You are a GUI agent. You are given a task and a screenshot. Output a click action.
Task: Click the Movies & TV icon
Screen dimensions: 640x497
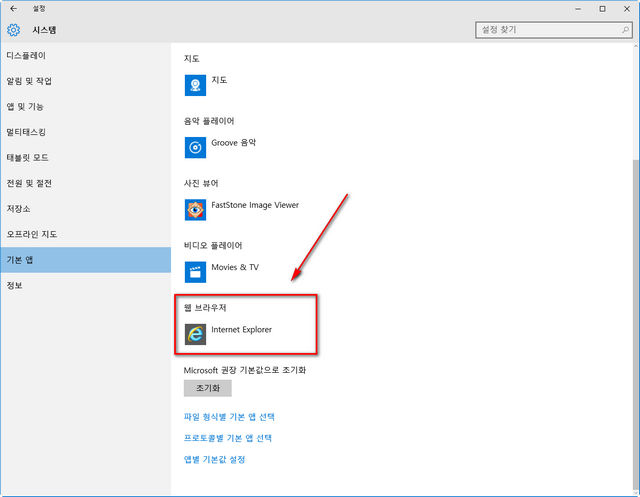tap(195, 272)
